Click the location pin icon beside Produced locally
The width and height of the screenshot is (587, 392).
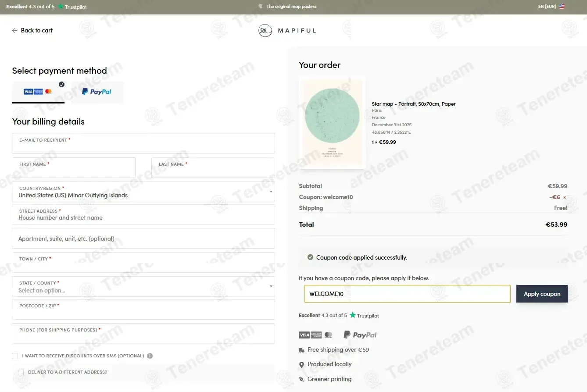(x=301, y=364)
